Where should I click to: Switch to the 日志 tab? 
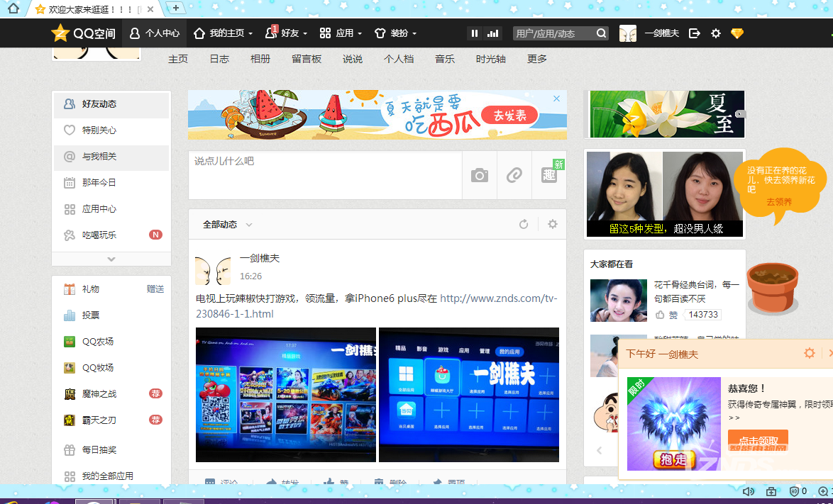(219, 59)
